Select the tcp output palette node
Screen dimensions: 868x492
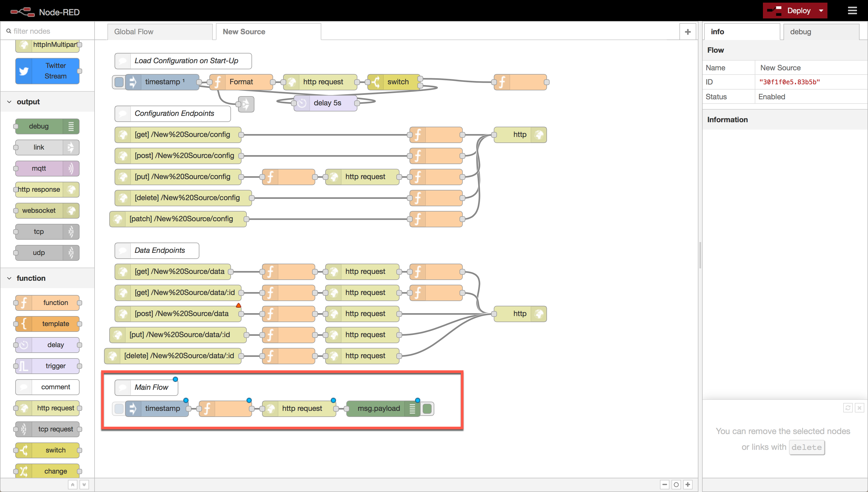[47, 232]
